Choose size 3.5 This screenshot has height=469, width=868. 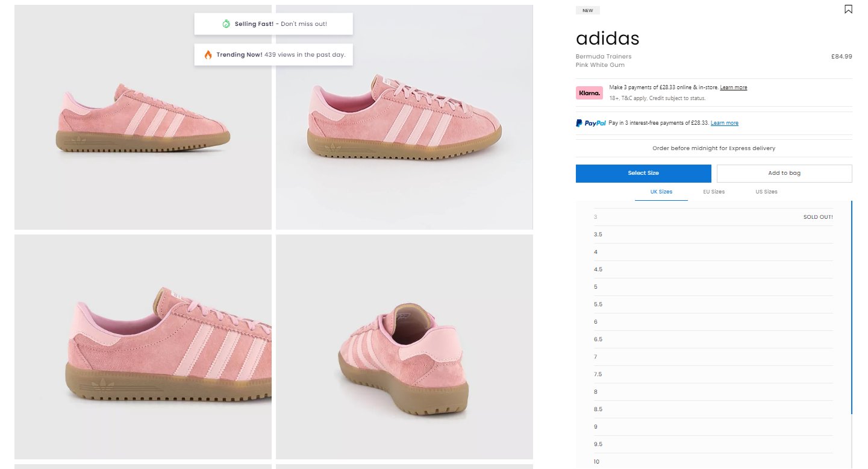pos(713,234)
